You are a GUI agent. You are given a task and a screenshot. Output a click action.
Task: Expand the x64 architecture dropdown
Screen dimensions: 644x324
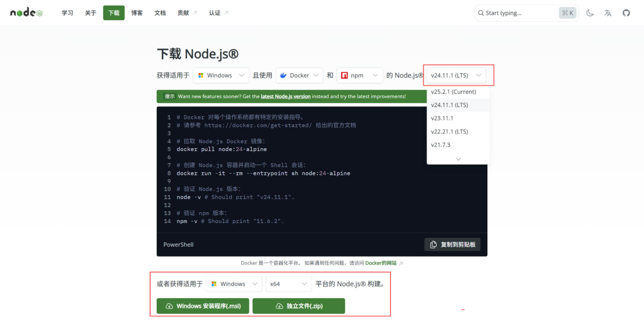(289, 284)
